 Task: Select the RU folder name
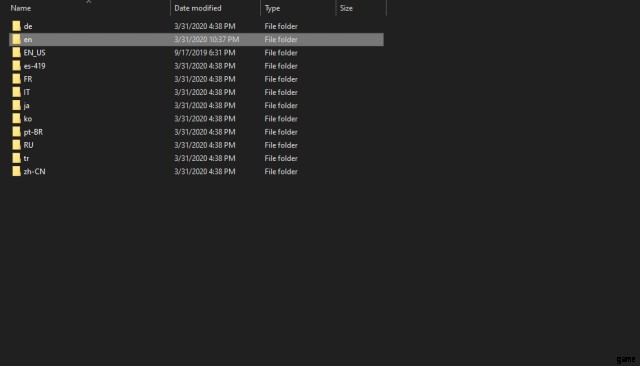28,145
